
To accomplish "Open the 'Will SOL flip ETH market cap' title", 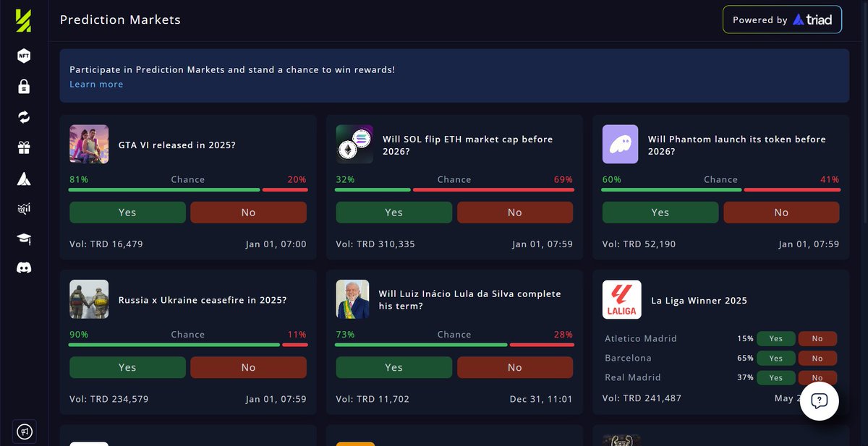I will 467,145.
